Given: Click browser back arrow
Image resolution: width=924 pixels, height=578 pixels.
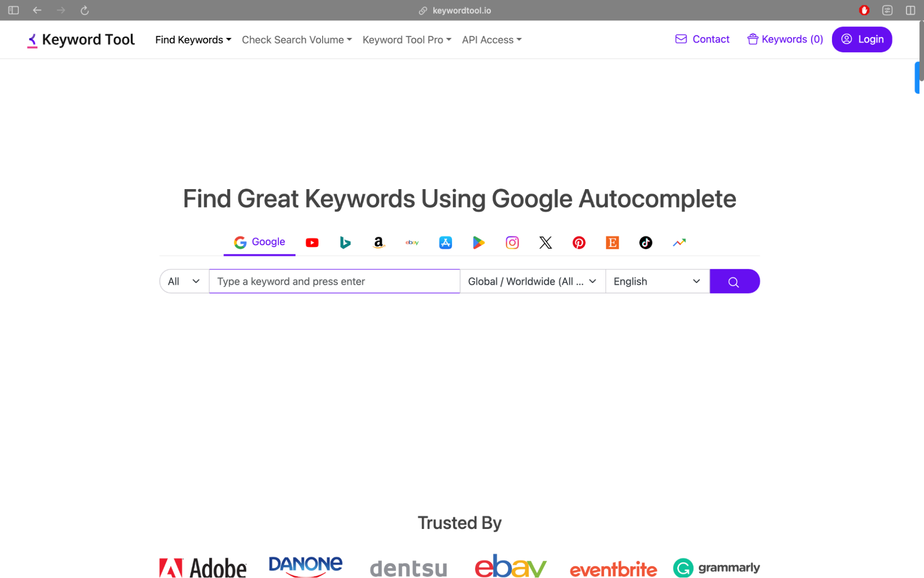Looking at the screenshot, I should 37,10.
